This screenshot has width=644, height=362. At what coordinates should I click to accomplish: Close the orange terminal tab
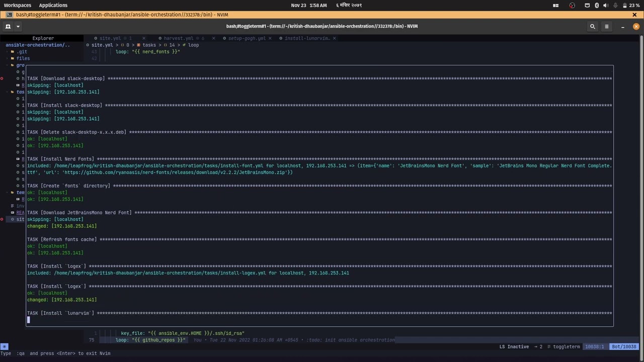tap(634, 15)
